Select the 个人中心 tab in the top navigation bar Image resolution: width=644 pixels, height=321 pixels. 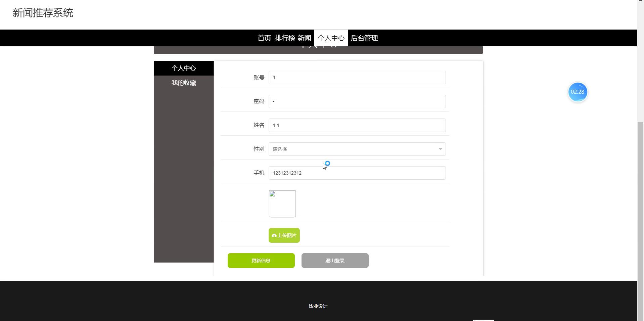[331, 38]
